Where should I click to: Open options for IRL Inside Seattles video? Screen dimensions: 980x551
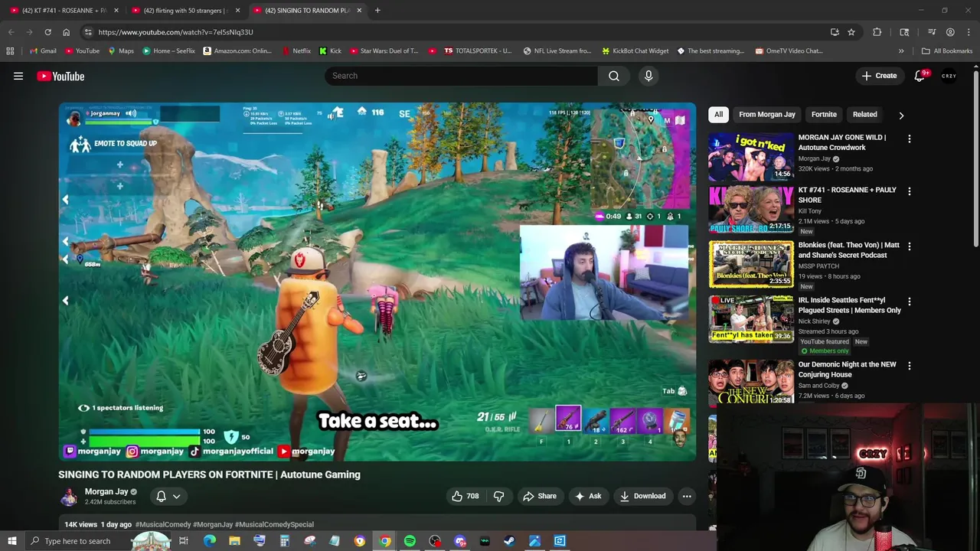coord(909,302)
